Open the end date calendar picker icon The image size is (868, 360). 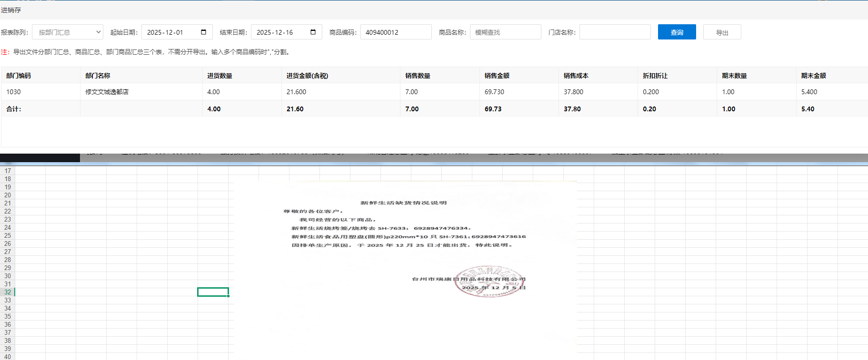coord(313,32)
